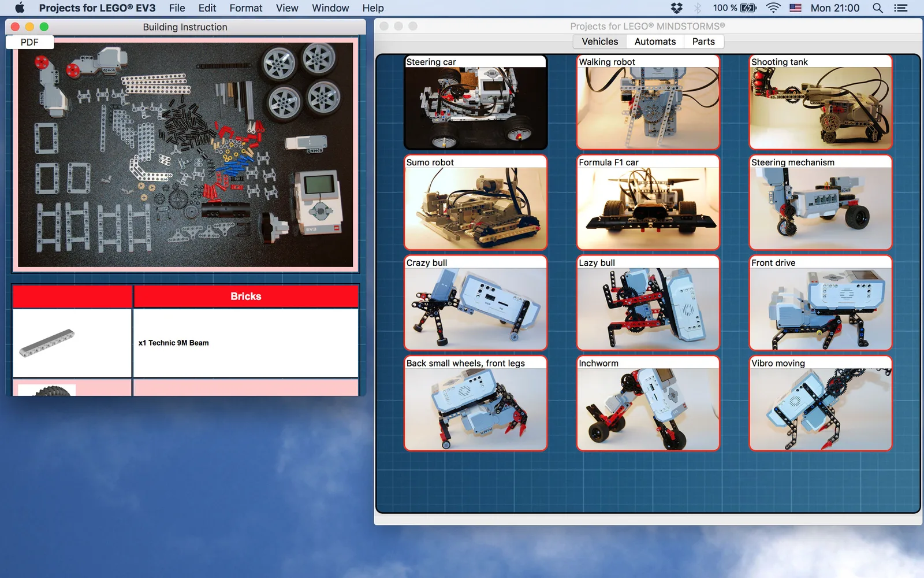The width and height of the screenshot is (924, 578).
Task: Open the Dropbox menu bar icon
Action: (x=676, y=8)
